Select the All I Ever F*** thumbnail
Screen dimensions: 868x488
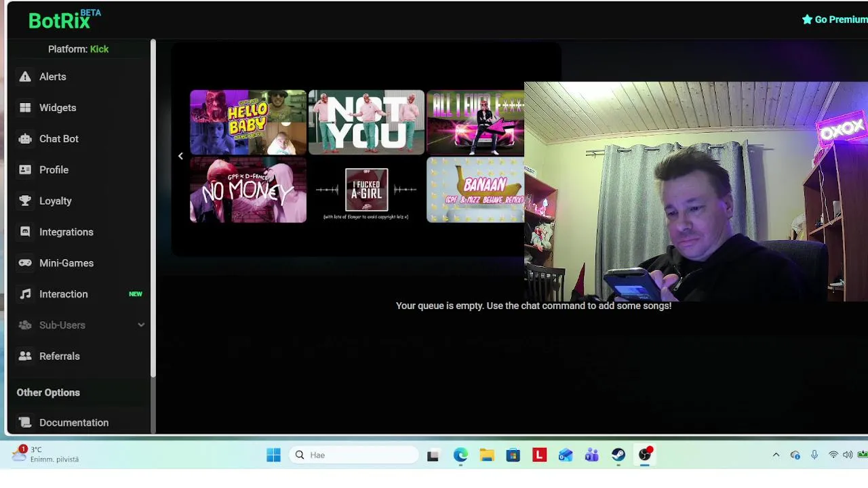[475, 122]
